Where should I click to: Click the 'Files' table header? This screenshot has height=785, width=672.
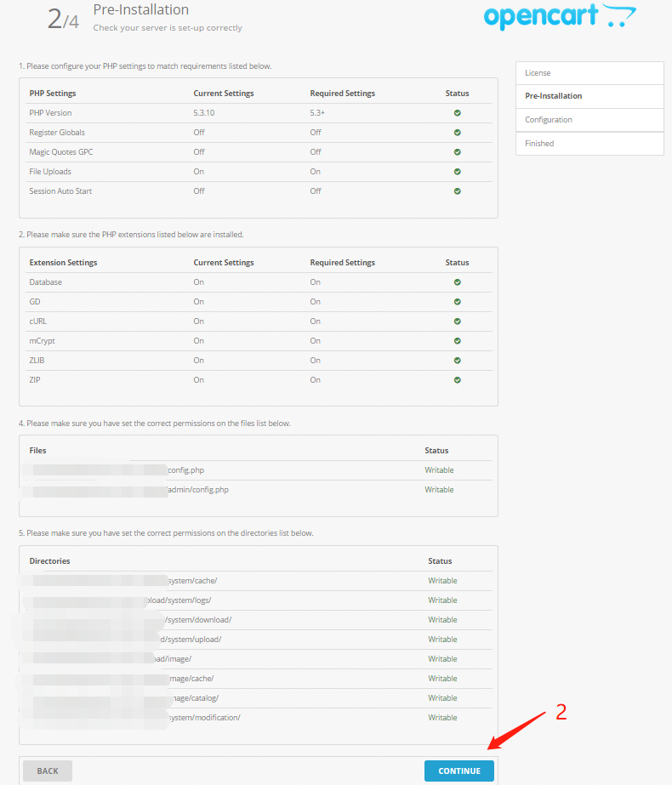point(37,451)
